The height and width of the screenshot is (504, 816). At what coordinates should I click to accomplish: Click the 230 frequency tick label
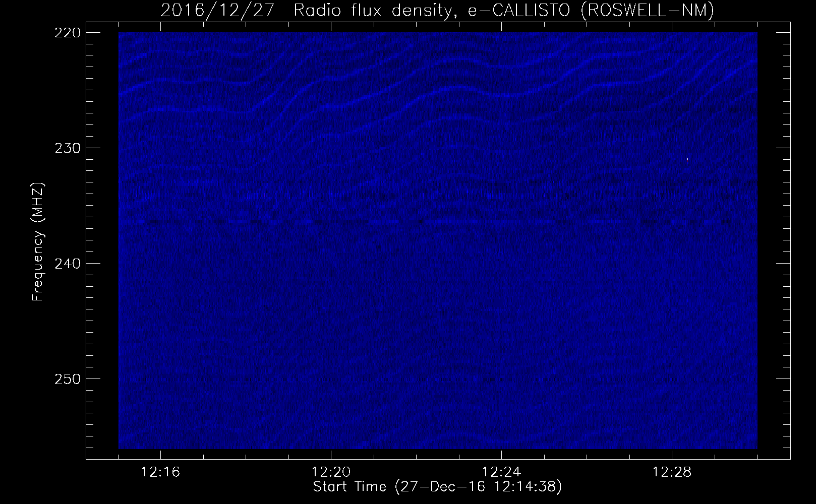(67, 148)
